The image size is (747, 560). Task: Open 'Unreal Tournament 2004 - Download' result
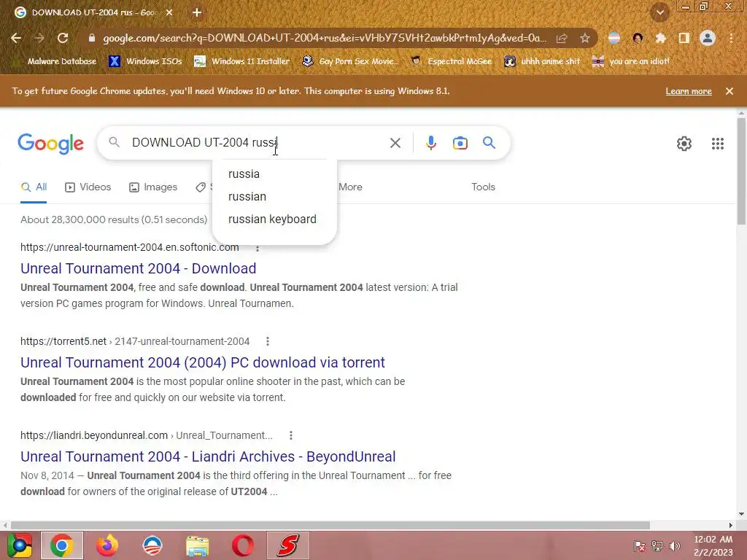coord(138,268)
